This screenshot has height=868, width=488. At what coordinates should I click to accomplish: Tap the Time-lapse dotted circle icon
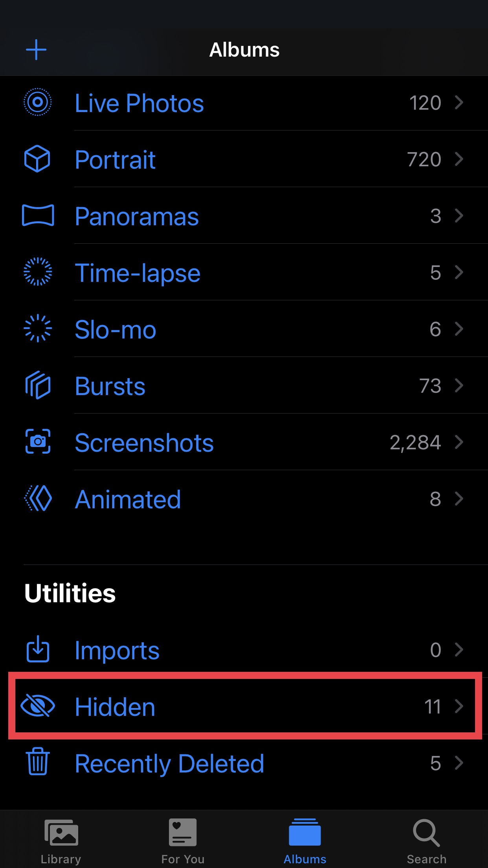38,272
